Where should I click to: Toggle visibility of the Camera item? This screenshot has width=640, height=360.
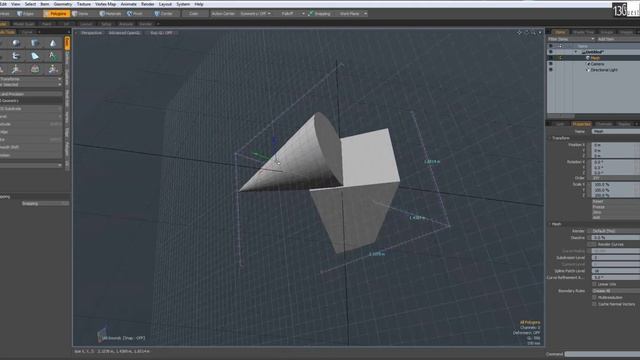(x=551, y=64)
